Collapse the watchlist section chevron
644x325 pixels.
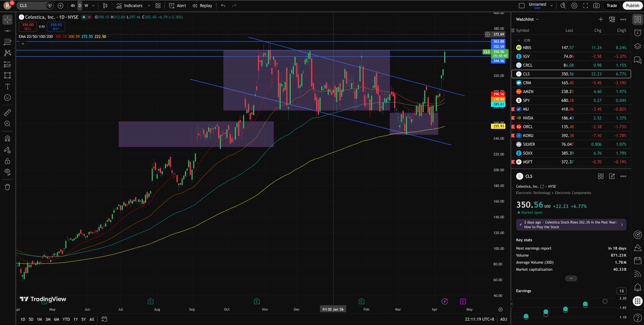pos(518,40)
